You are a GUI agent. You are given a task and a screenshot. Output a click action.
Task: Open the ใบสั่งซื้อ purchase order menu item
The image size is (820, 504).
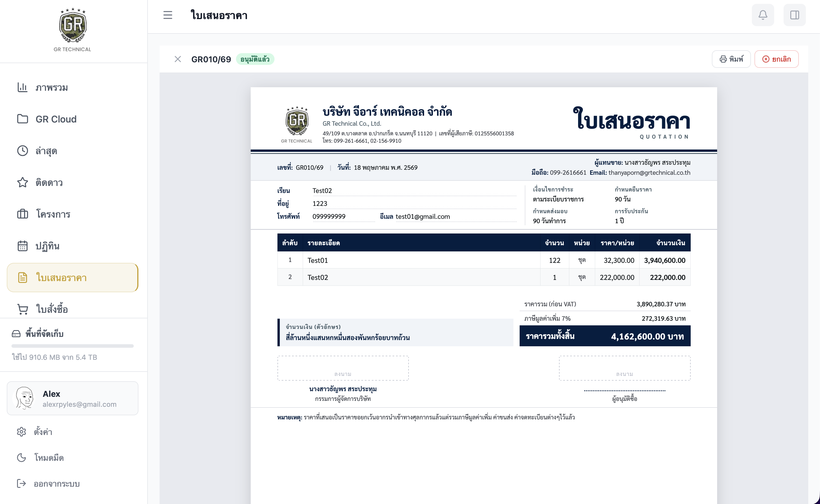(72, 309)
